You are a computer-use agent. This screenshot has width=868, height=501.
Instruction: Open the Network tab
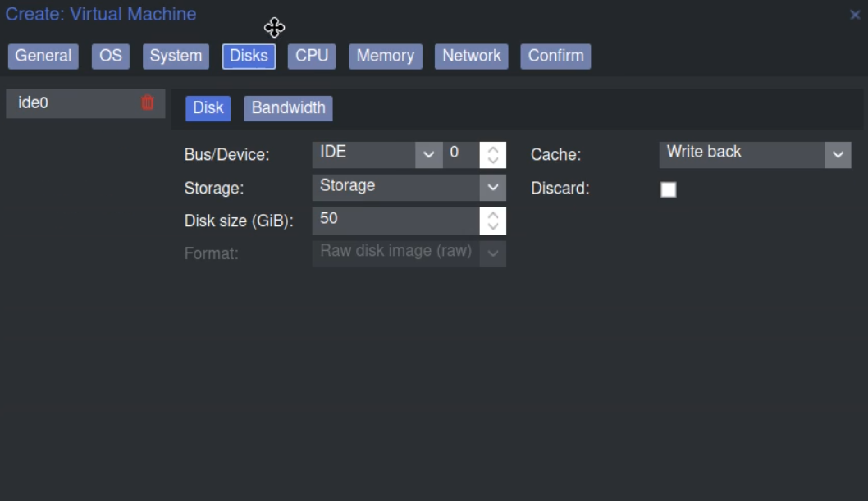click(x=471, y=56)
